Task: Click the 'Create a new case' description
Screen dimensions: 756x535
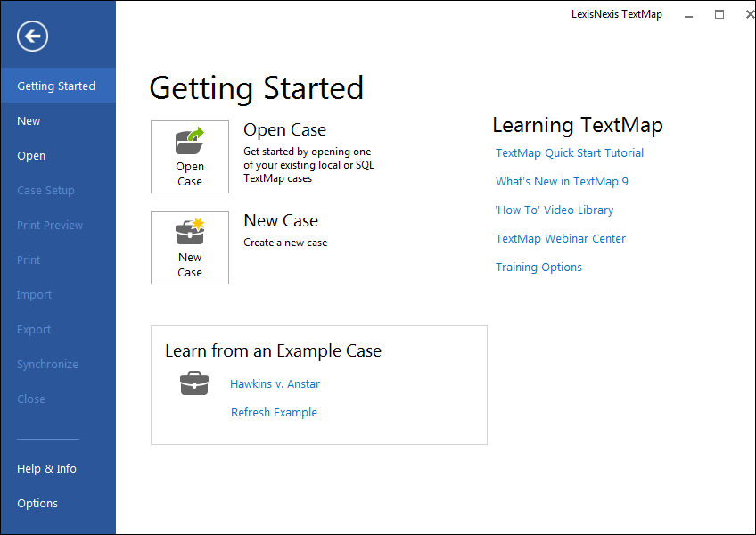Action: 285,243
